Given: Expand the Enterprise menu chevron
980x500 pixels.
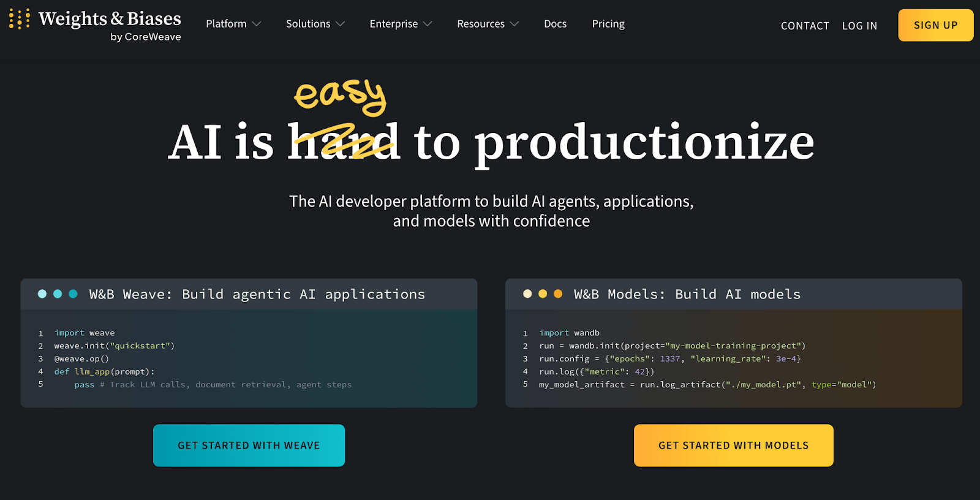Looking at the screenshot, I should [x=428, y=24].
